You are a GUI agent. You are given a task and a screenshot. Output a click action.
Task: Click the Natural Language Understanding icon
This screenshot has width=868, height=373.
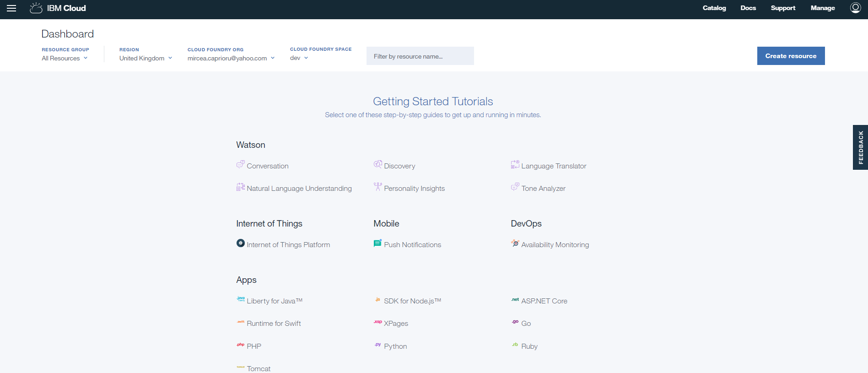point(241,187)
